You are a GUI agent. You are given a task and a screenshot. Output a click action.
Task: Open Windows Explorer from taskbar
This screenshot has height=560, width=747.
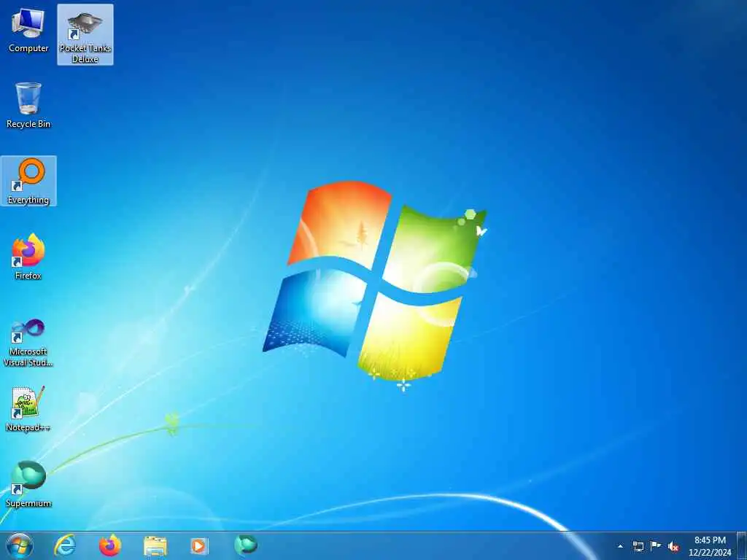tap(155, 546)
